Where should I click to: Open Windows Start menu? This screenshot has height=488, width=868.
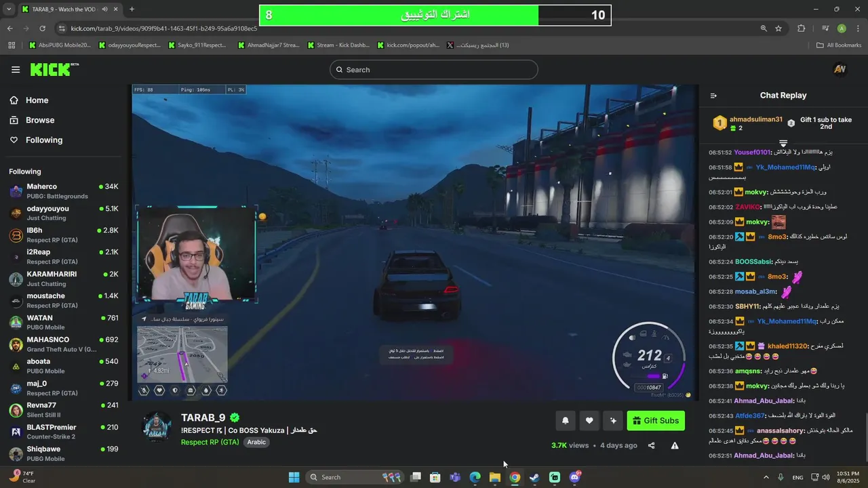[x=294, y=477]
